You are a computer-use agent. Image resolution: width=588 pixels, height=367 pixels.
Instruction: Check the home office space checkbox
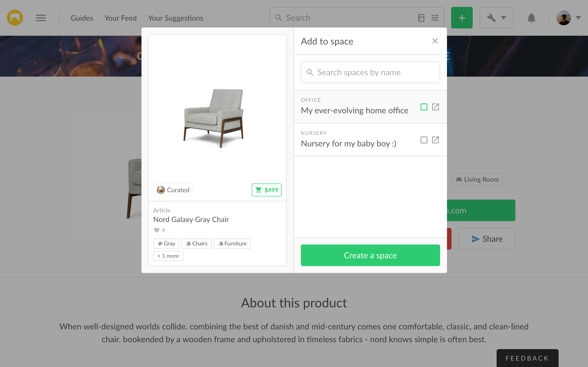[424, 107]
